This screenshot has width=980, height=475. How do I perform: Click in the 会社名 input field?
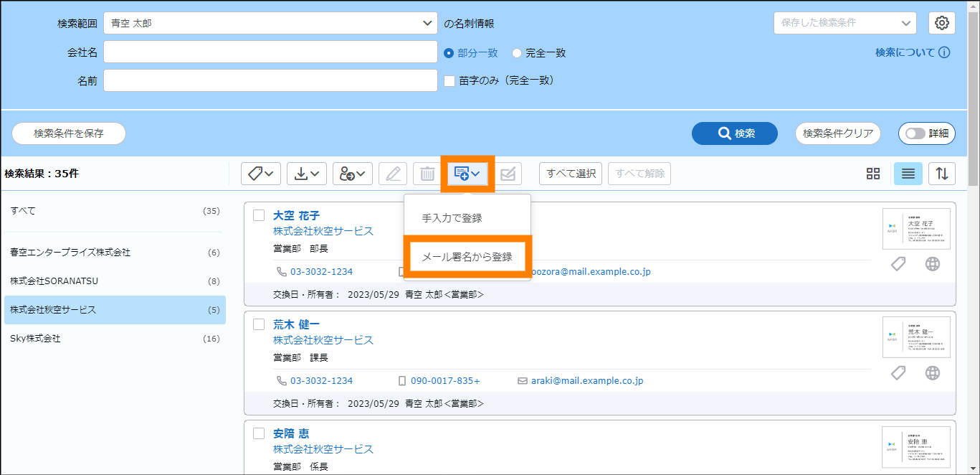(270, 52)
